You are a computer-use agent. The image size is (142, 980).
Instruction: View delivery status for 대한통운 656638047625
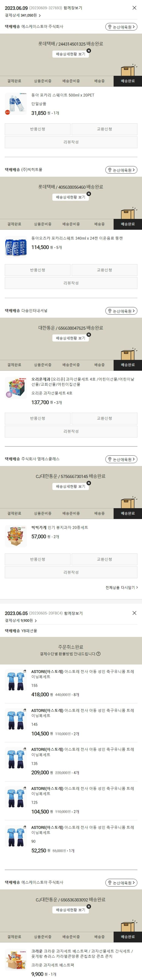pyautogui.click(x=71, y=338)
